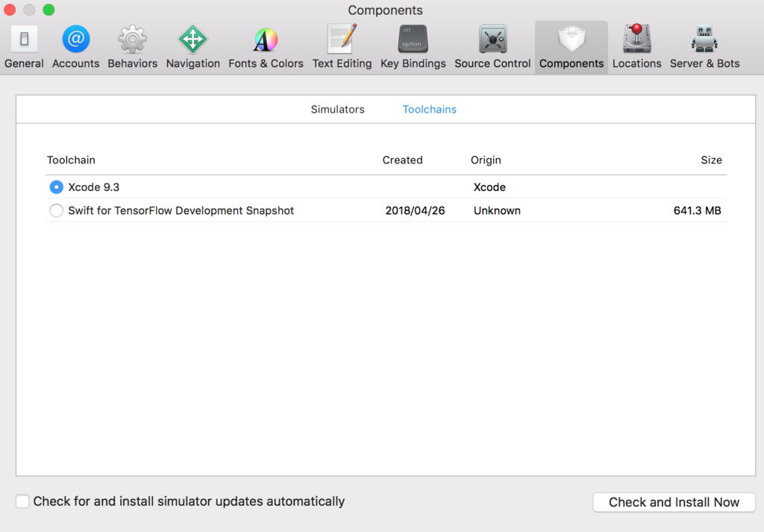Switch to the Simulators tab
764x532 pixels.
[x=338, y=109]
